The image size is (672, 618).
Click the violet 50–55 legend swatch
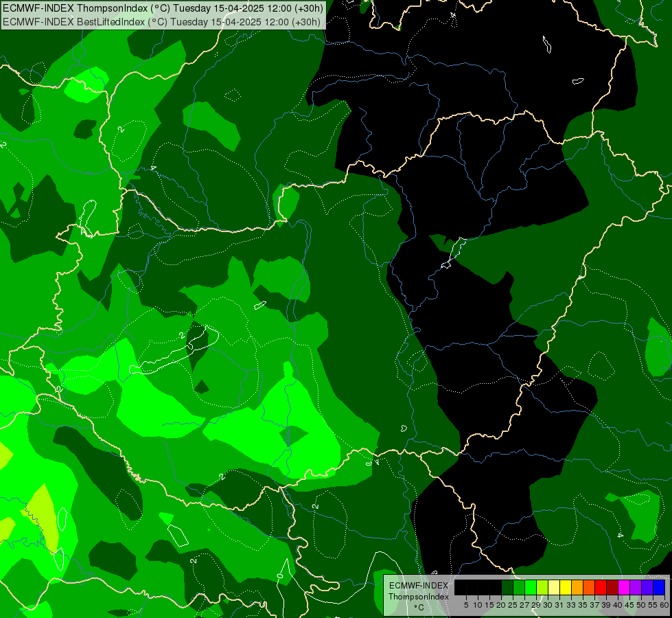tap(647, 587)
